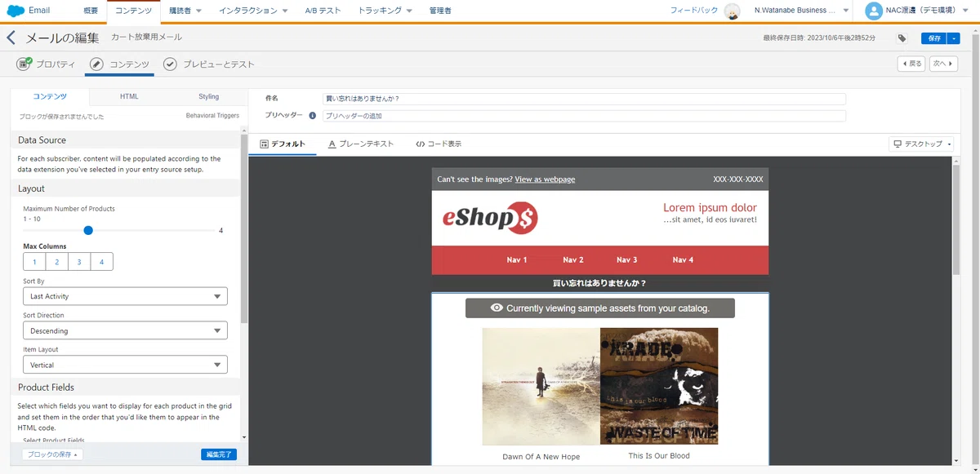
Task: Open the Sort Direction Descending dropdown
Action: point(125,330)
